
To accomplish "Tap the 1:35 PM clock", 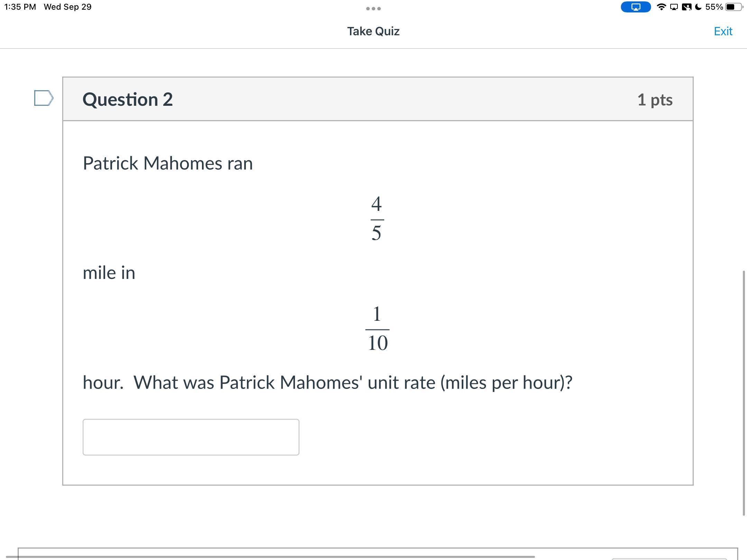I will coord(20,7).
